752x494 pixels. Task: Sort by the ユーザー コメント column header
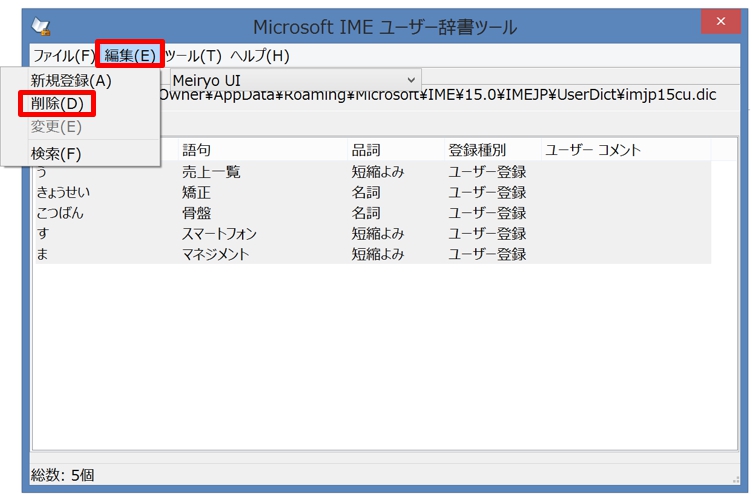pos(626,150)
